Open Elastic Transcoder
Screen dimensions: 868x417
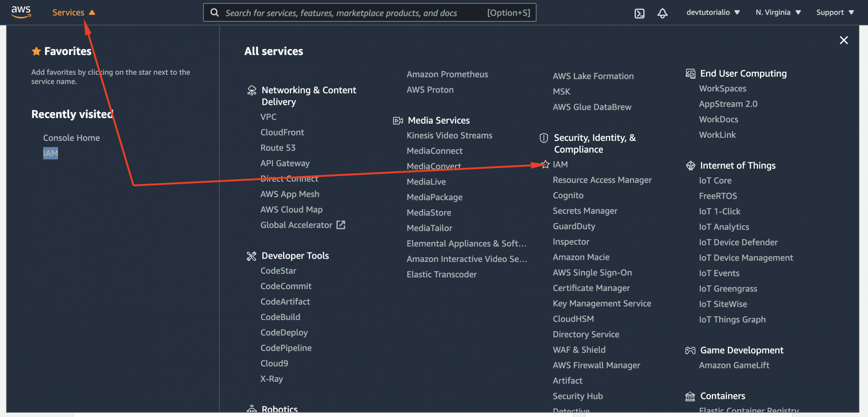point(441,274)
